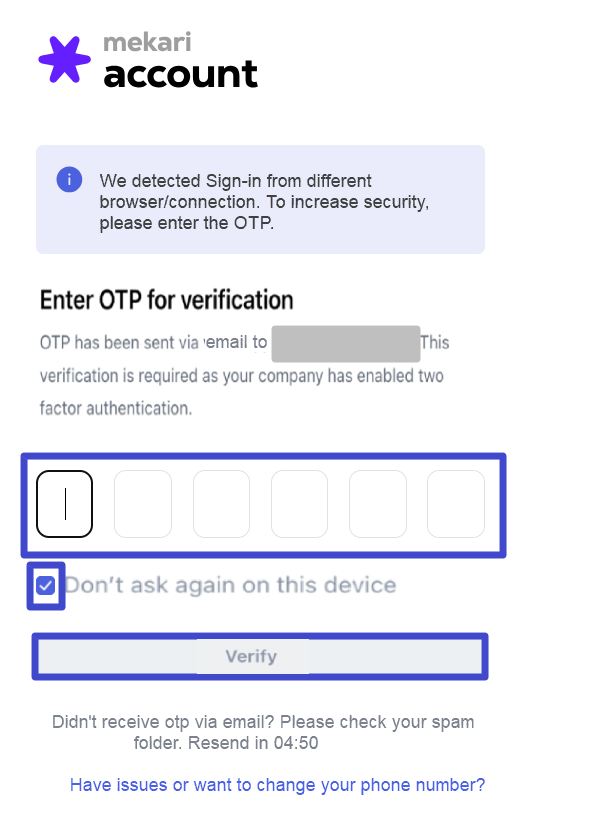
Task: Focus the first OTP digit box
Action: point(65,504)
